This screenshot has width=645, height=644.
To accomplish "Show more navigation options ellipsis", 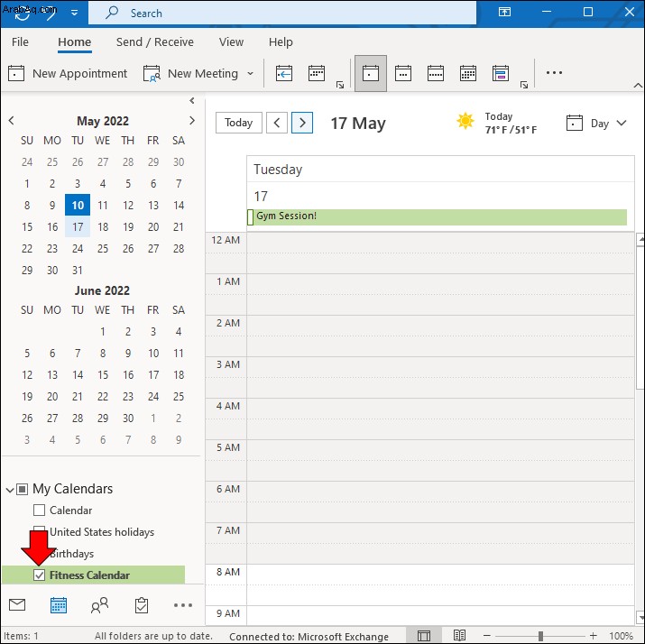I will point(182,605).
